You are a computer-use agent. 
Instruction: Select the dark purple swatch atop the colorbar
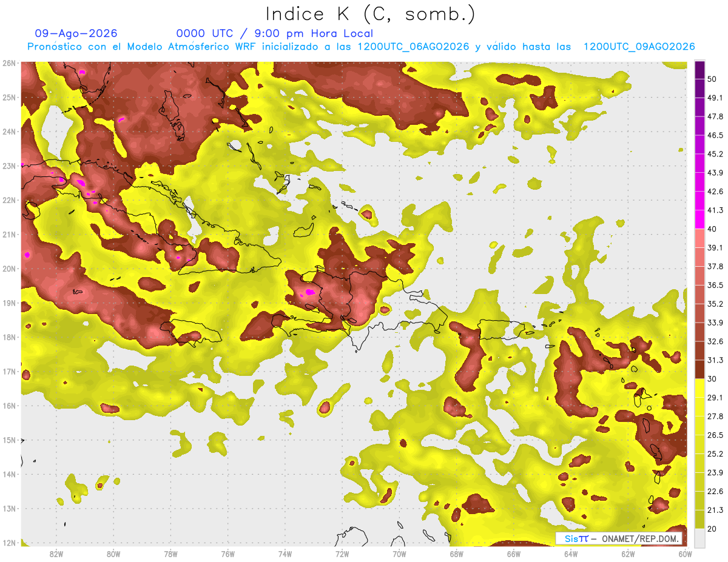(700, 69)
